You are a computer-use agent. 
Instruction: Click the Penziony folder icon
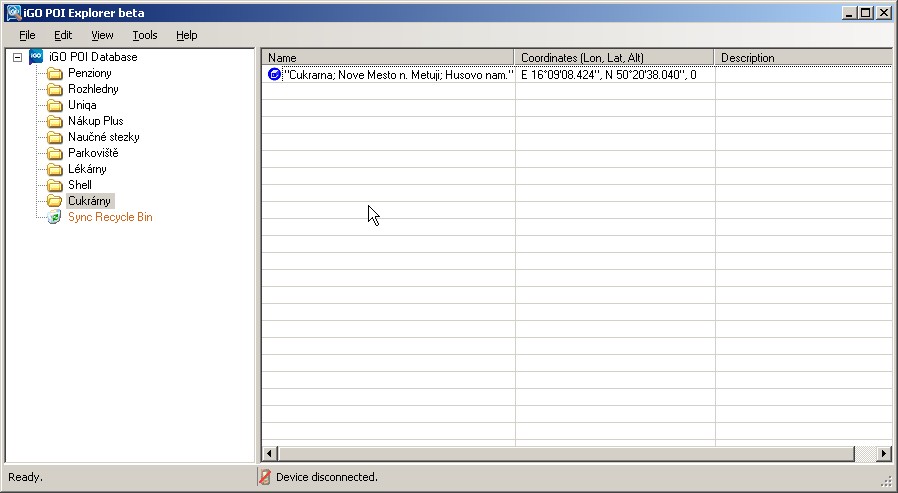[55, 74]
